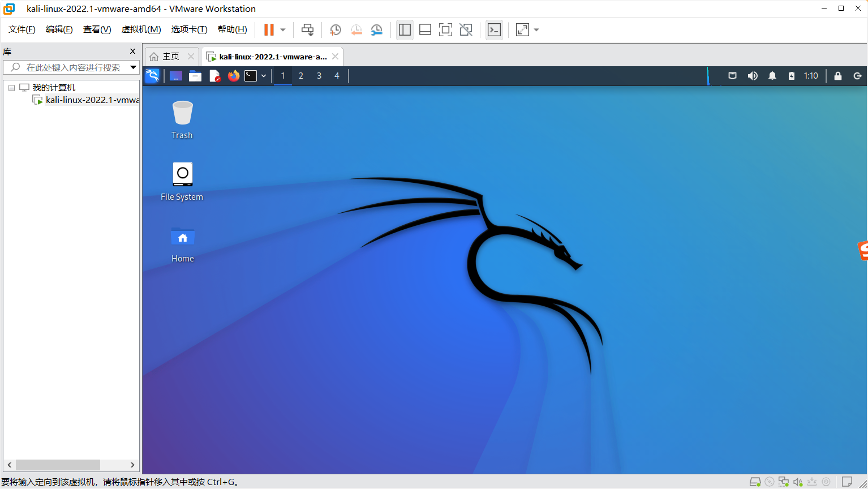Open Kali notifications bell
This screenshot has width=868, height=489.
(772, 76)
